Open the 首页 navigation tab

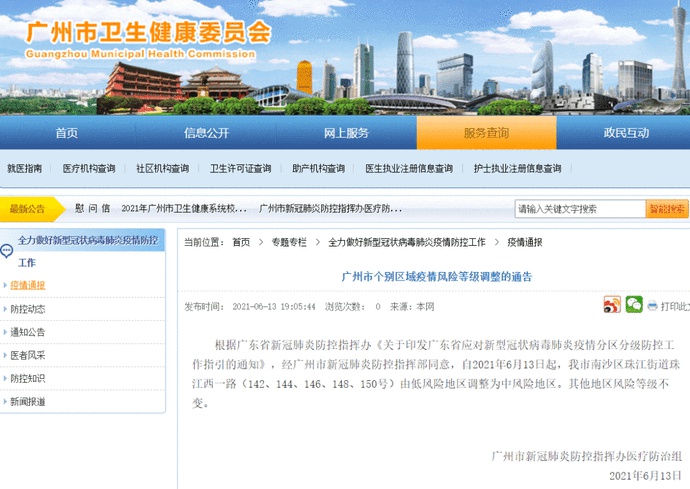click(66, 133)
